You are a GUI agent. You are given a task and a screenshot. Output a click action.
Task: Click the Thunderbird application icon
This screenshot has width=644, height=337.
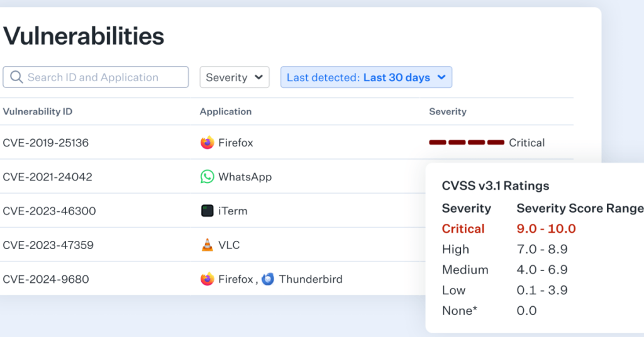pyautogui.click(x=268, y=279)
